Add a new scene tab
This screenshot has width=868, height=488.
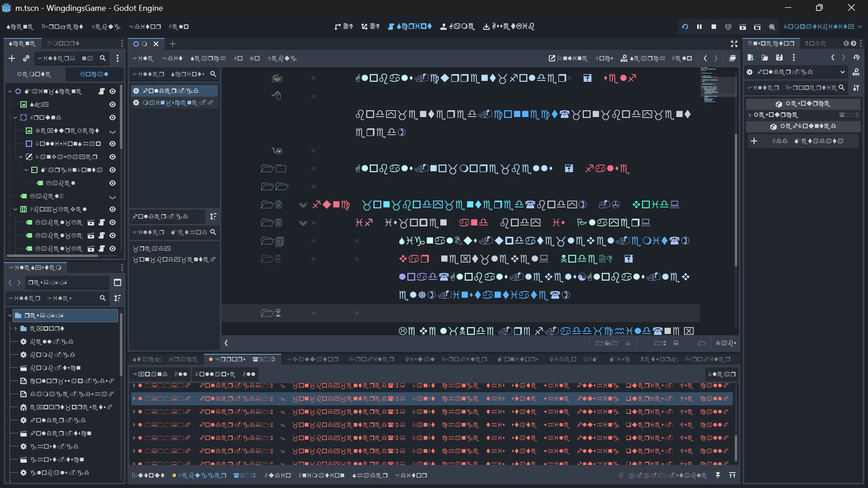tap(173, 44)
